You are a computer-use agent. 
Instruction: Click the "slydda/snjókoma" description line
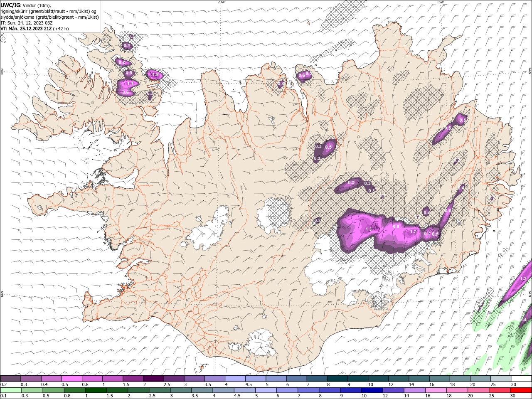(49, 17)
